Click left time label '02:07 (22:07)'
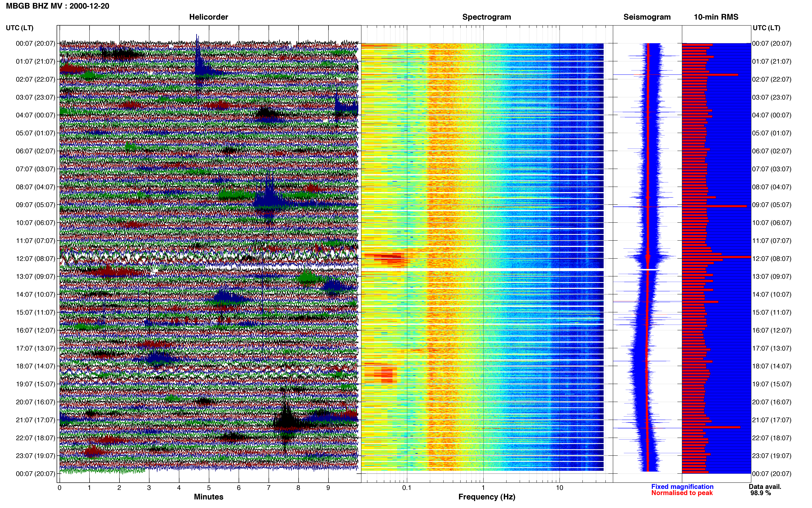The image size is (812, 508). 36,79
